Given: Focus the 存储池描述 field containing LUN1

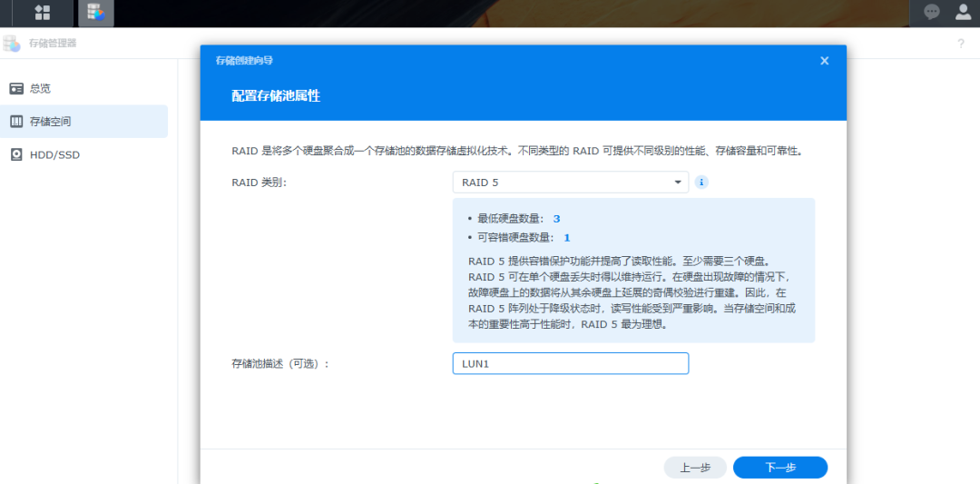Looking at the screenshot, I should click(570, 363).
